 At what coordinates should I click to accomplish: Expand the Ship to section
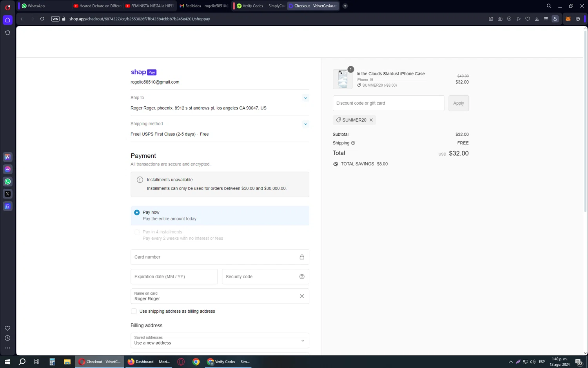305,98
